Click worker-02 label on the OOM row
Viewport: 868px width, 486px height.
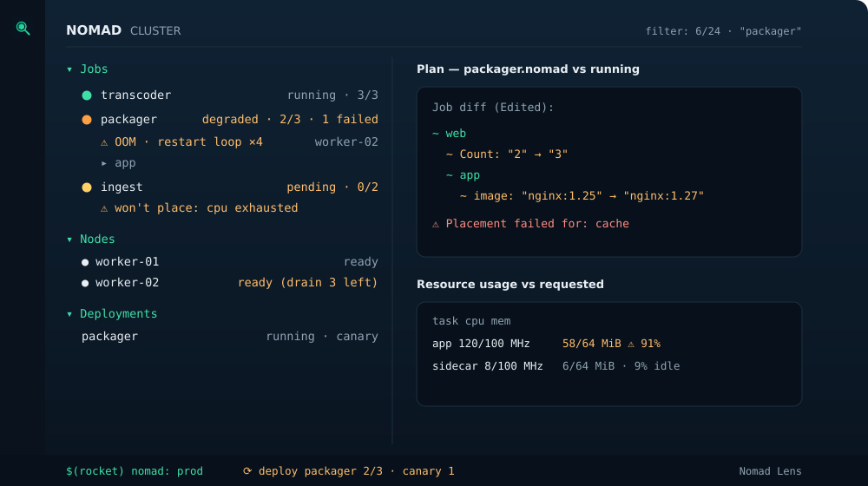tap(346, 142)
